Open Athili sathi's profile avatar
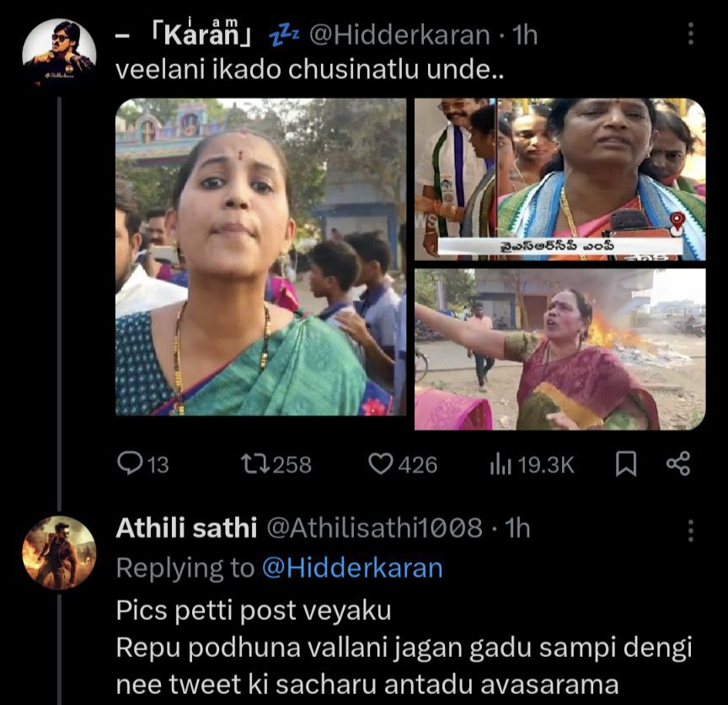728x705 pixels. click(58, 553)
